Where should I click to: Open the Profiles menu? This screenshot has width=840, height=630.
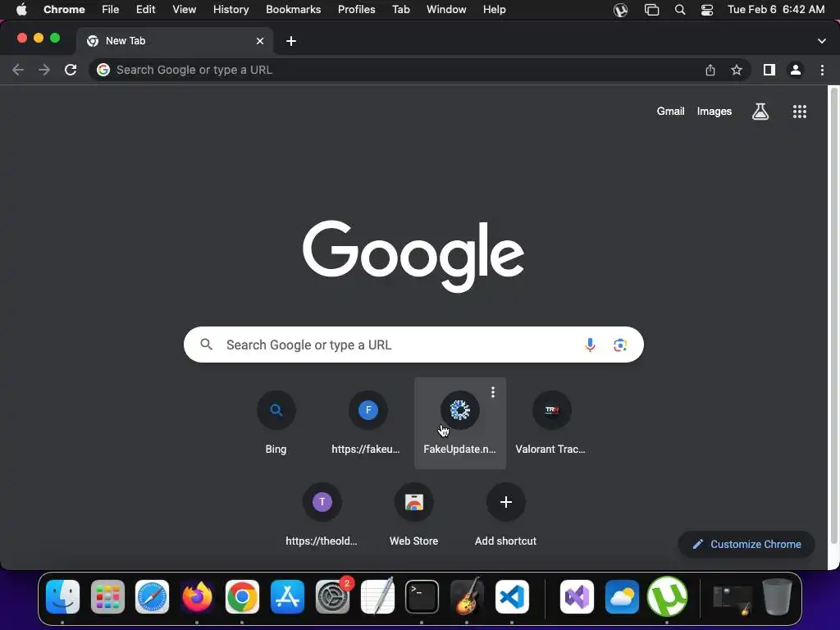[x=356, y=10]
